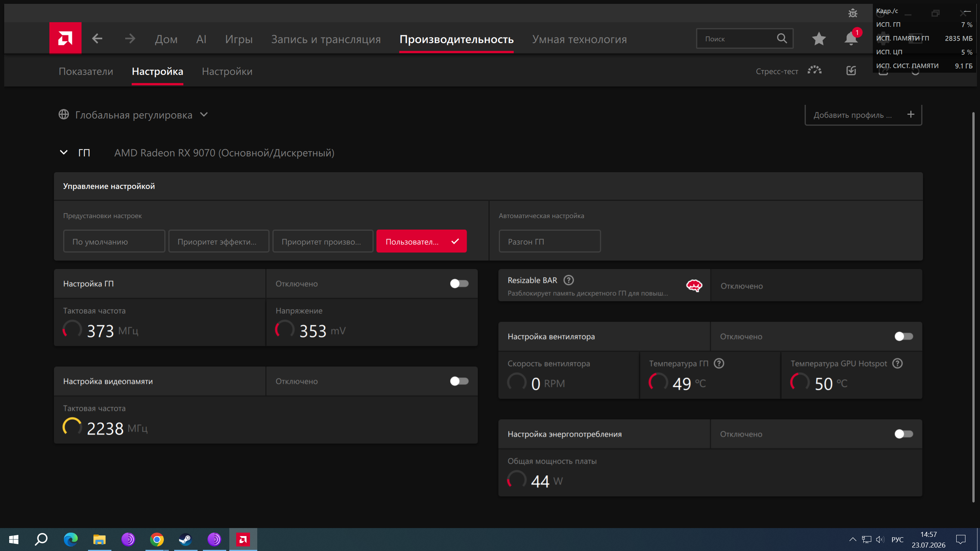Open Resizable BAR help question mark
Image resolution: width=980 pixels, height=551 pixels.
[569, 280]
